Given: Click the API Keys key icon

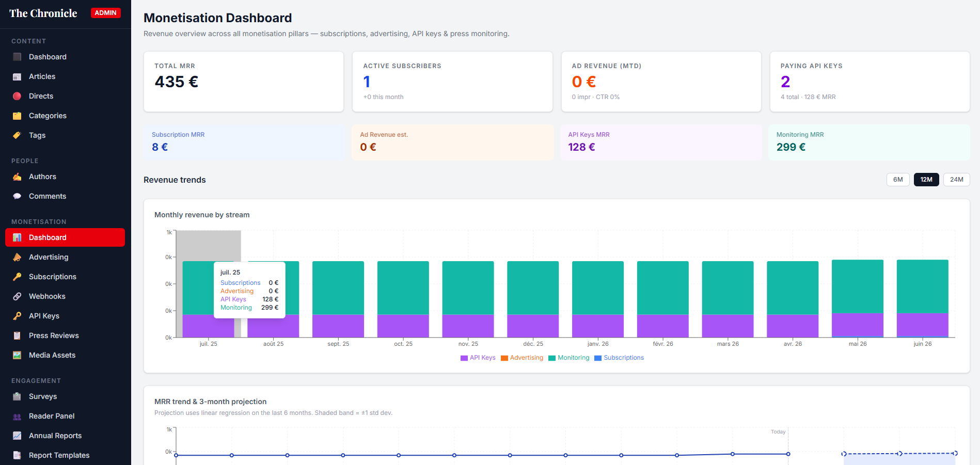Looking at the screenshot, I should tap(17, 316).
